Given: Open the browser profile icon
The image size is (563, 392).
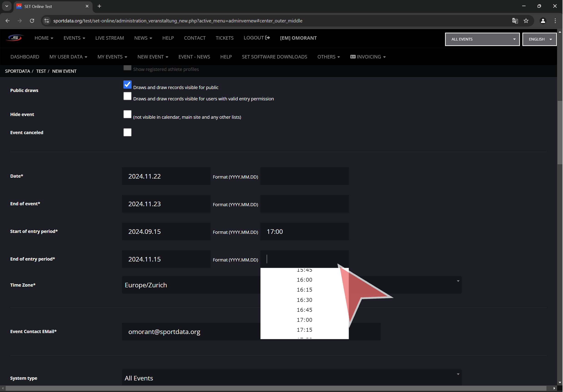Looking at the screenshot, I should (x=543, y=21).
